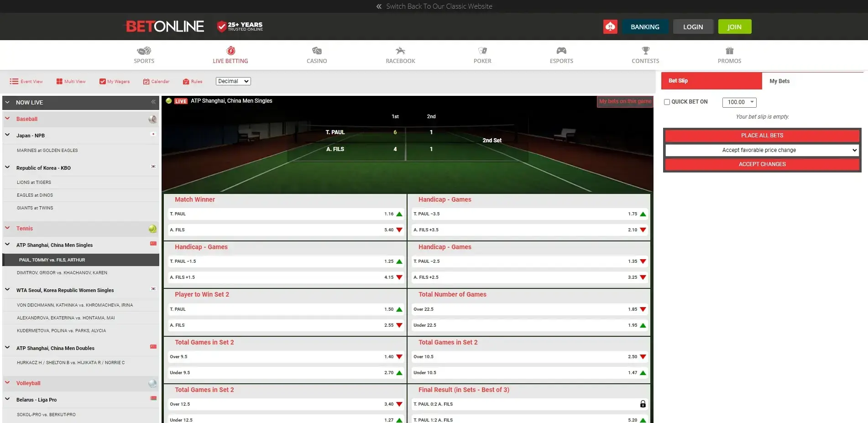The image size is (868, 423).
Task: Open the Sports section icon
Action: 144,51
